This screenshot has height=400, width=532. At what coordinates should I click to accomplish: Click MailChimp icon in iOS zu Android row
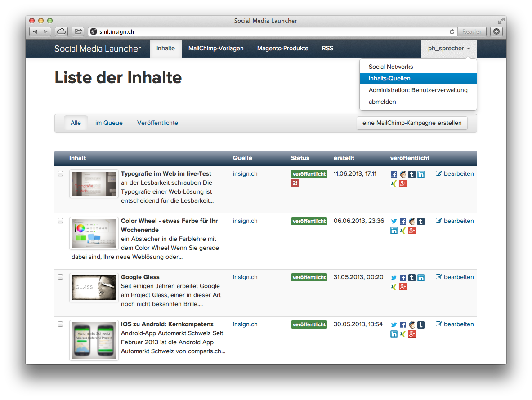click(412, 325)
